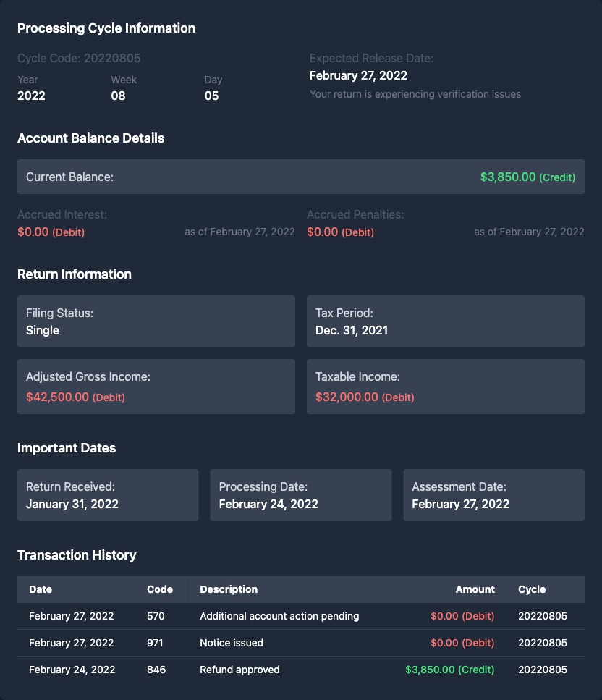Screen dimensions: 602x700
Task: Select the Notice issued transaction row
Action: click(300, 643)
